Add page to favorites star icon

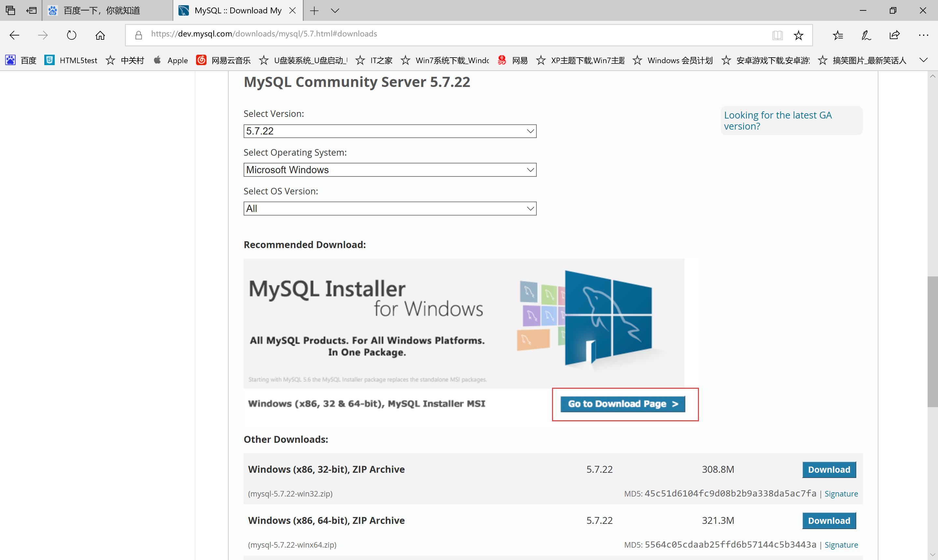coord(798,35)
